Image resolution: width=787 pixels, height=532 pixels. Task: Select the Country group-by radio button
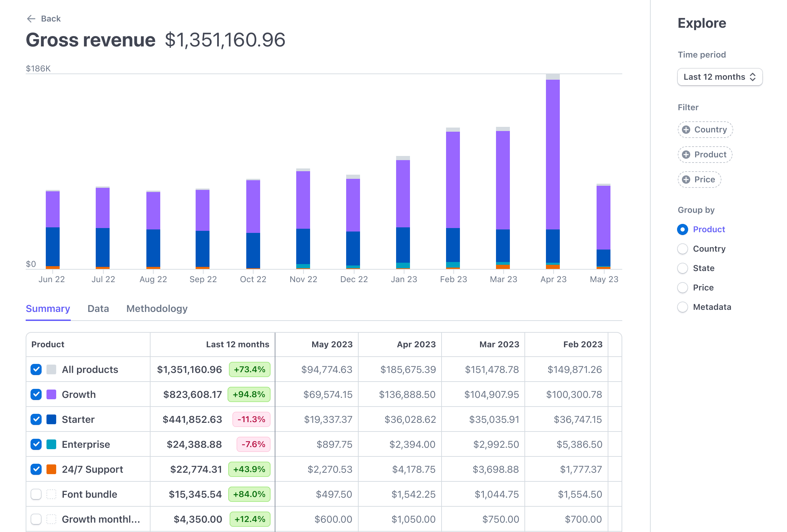coord(683,249)
